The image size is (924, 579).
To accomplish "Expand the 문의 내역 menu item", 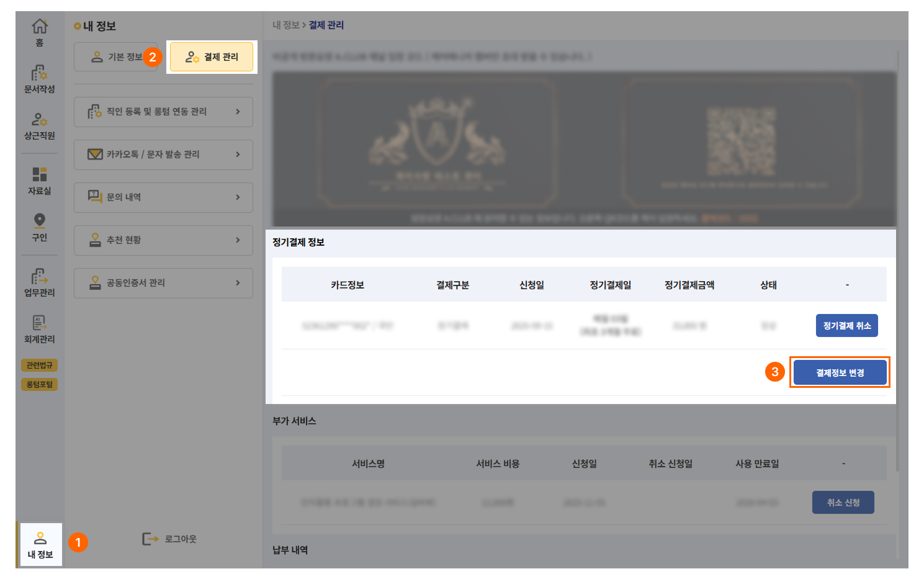I will (x=163, y=197).
